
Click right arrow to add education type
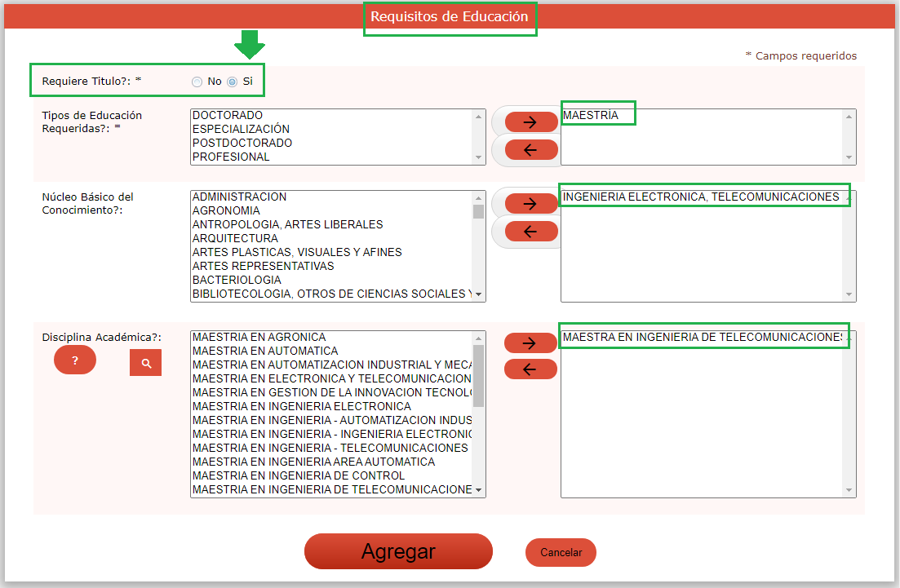click(x=530, y=122)
